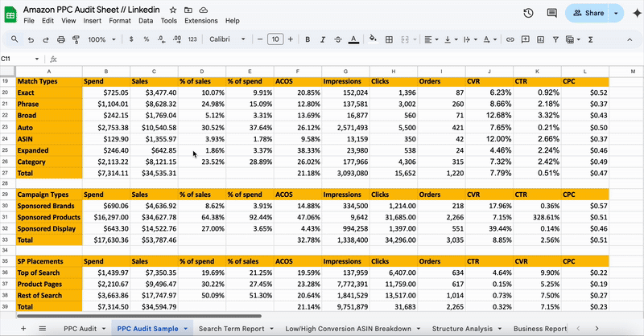Click the borders icon
The height and width of the screenshot is (336, 644).
[389, 39]
